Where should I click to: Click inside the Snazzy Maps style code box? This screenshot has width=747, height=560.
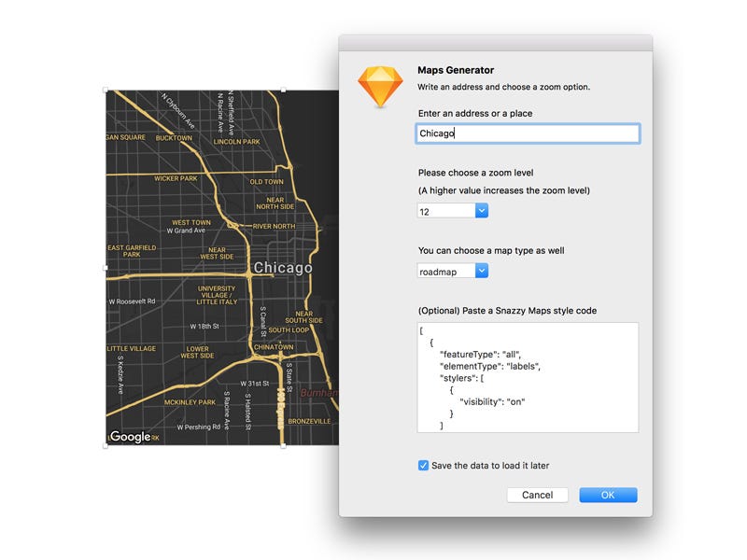click(528, 377)
